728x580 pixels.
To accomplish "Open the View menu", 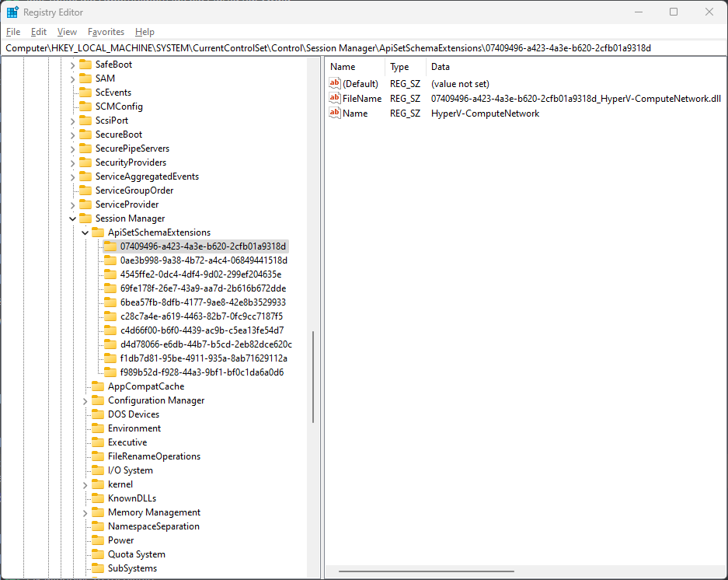I will [x=67, y=32].
